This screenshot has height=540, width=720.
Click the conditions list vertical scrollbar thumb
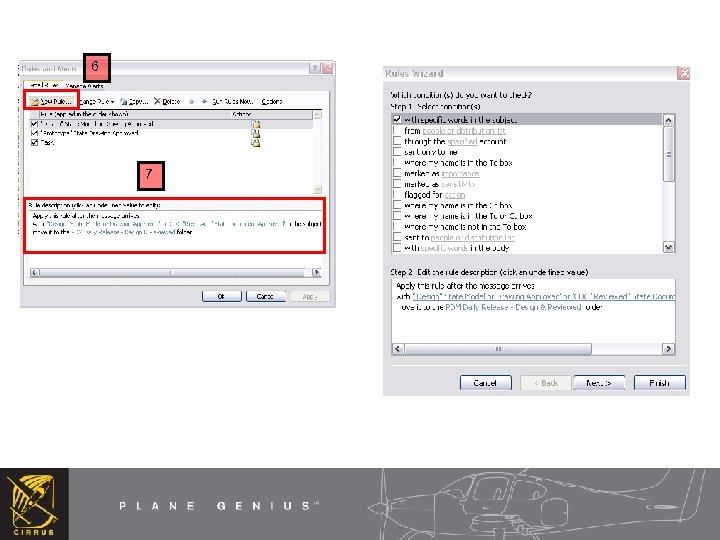pyautogui.click(x=669, y=154)
